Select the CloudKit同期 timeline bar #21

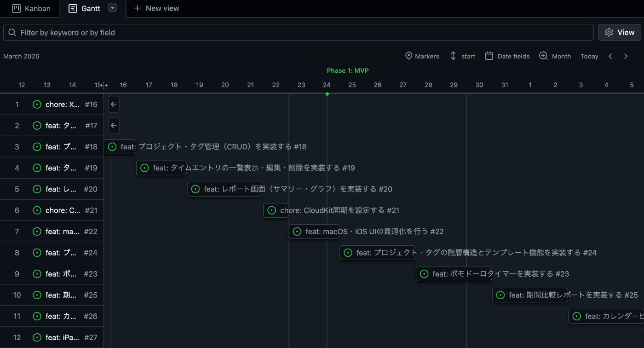pyautogui.click(x=276, y=210)
